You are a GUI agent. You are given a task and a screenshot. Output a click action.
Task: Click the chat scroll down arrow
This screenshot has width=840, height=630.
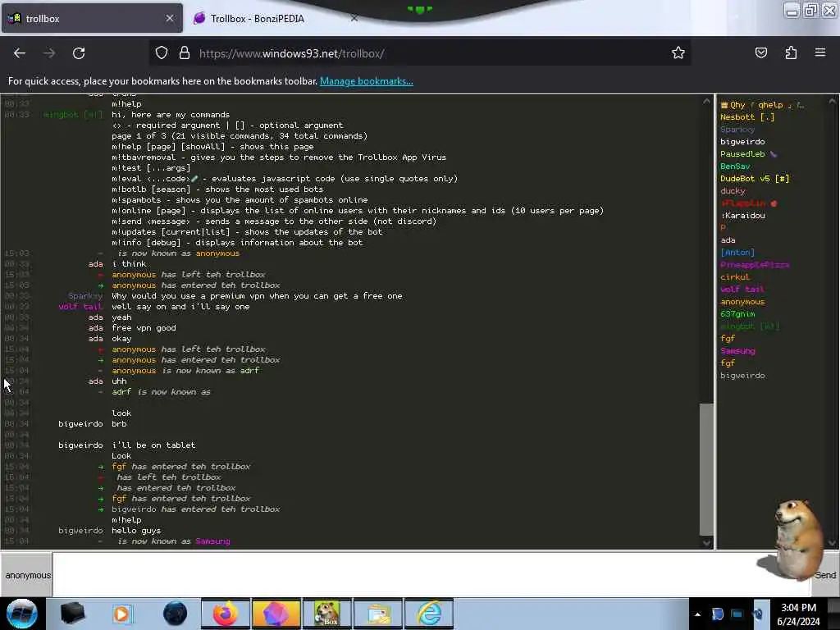click(706, 543)
